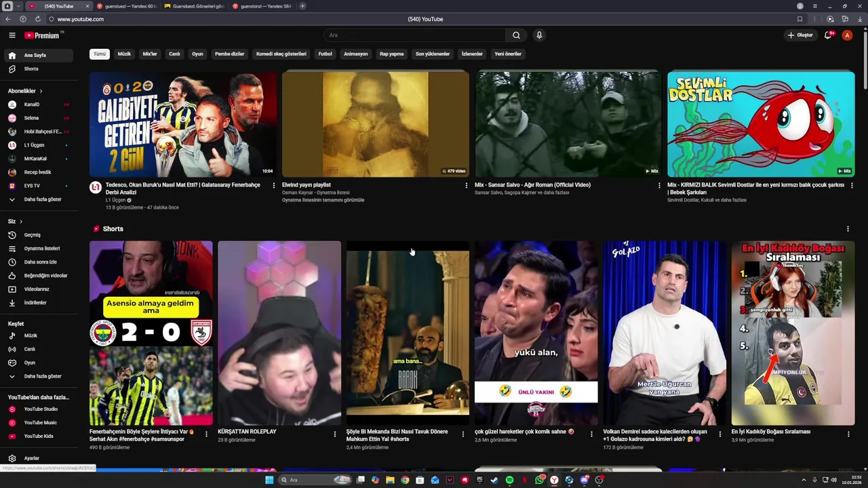Image resolution: width=868 pixels, height=488 pixels.
Task: Open options for KÜRŞATTAN ROLEPLAY short
Action: point(334,434)
